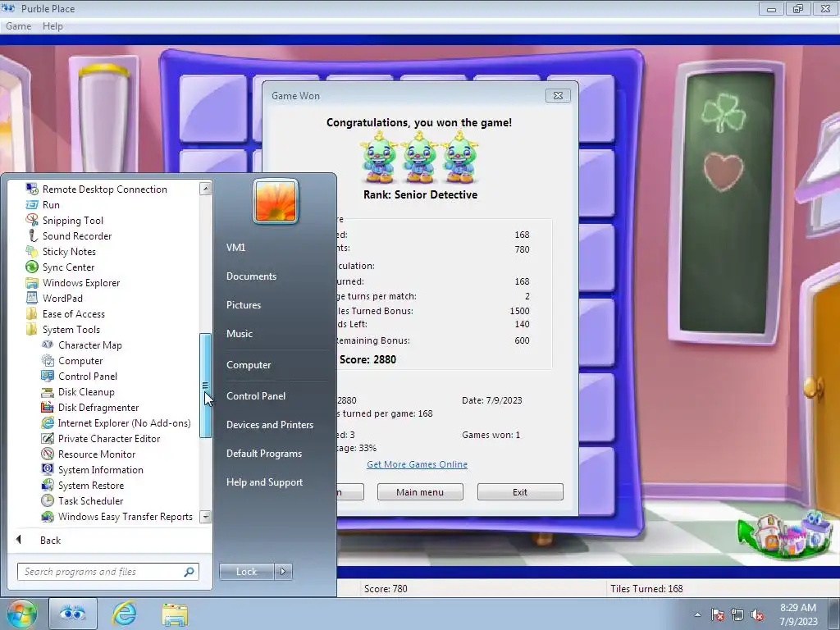Viewport: 840px width, 630px height.
Task: Open System Restore icon
Action: [48, 485]
